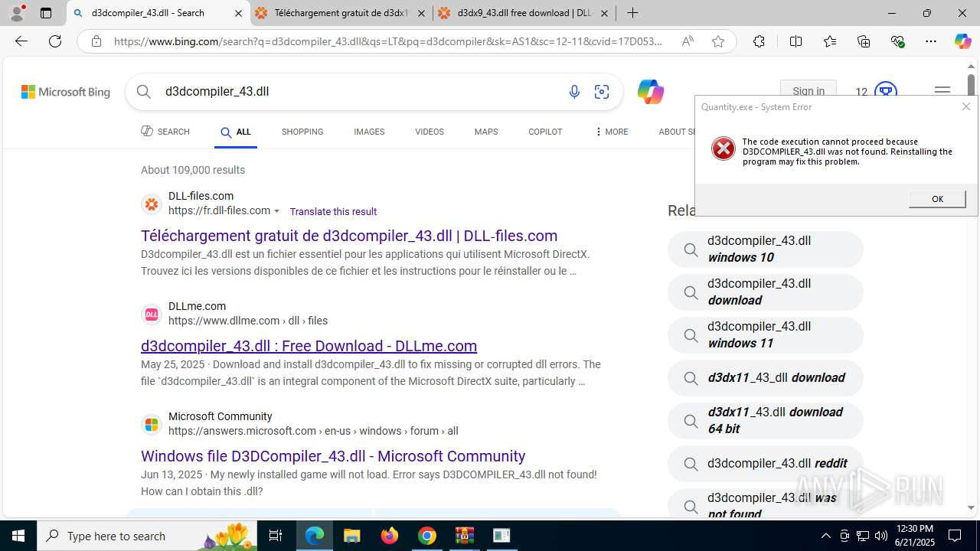Select related search d3dx11_43.dll download 64 bit
The image size is (980, 551).
[x=766, y=421]
